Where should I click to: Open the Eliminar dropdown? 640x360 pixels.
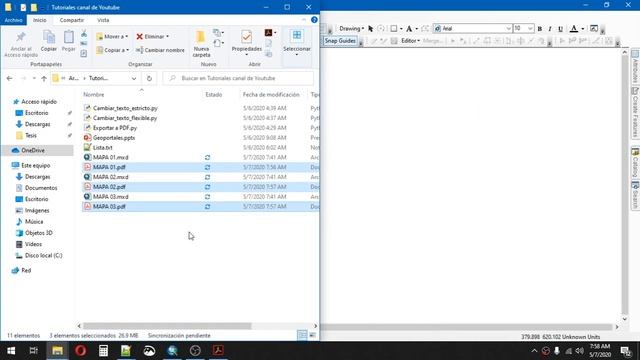pyautogui.click(x=152, y=36)
